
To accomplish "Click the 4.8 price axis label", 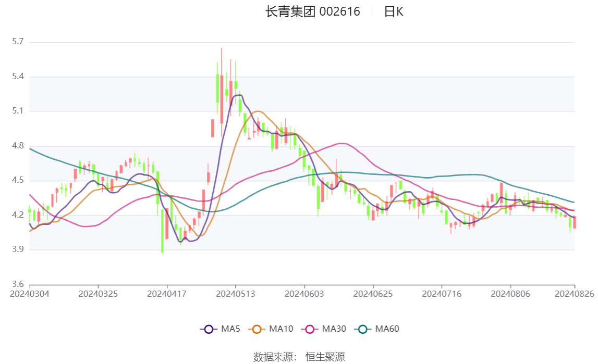I will pos(18,146).
